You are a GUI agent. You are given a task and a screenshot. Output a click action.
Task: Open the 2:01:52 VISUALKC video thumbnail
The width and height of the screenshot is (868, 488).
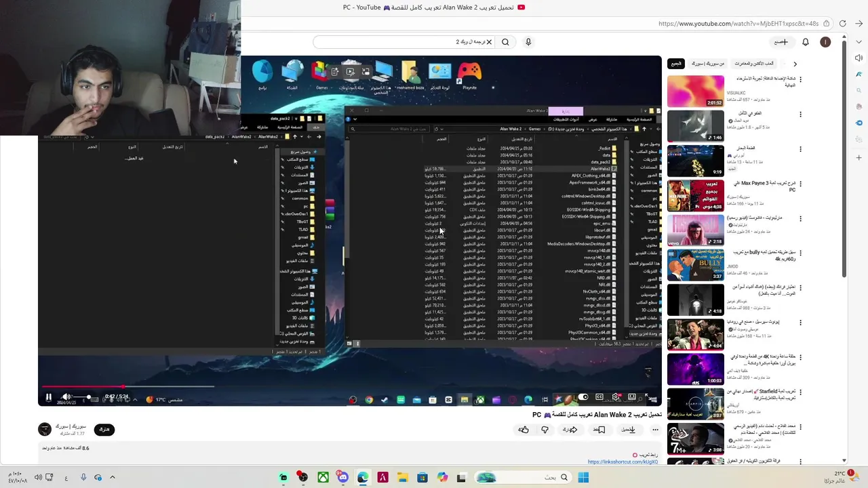click(696, 91)
